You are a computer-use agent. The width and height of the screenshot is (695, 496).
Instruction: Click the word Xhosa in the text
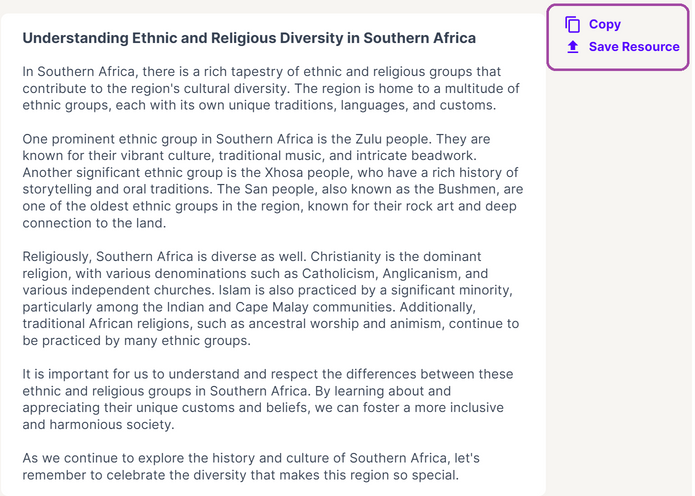pyautogui.click(x=283, y=172)
